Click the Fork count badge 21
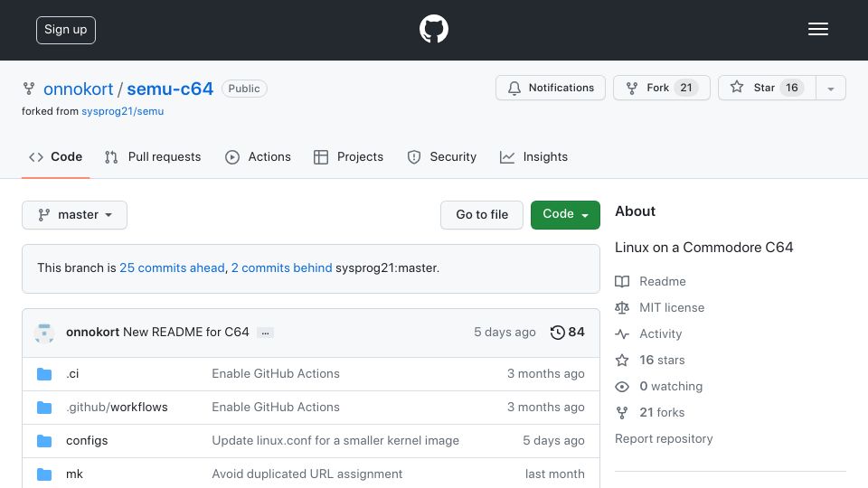The image size is (868, 488). click(x=686, y=88)
